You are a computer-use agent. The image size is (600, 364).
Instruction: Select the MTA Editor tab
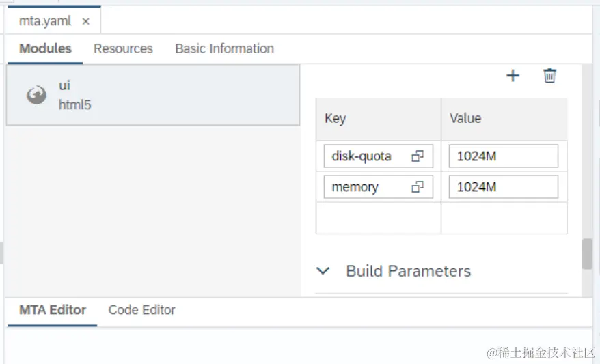(53, 310)
